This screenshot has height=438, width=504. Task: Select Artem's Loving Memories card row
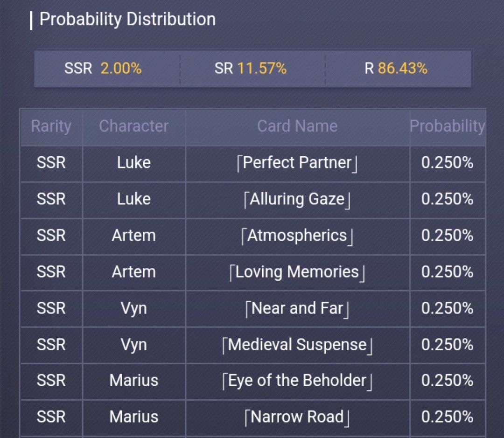point(297,272)
